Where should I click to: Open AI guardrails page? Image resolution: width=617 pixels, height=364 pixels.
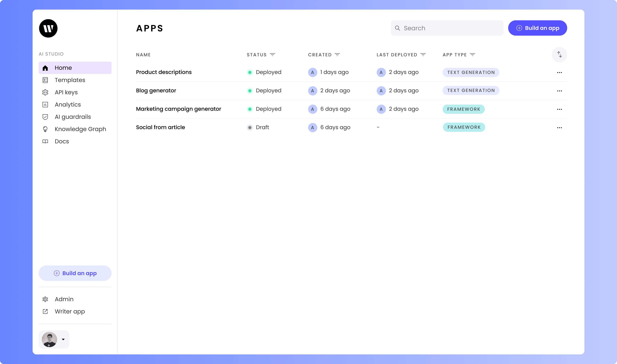click(73, 117)
